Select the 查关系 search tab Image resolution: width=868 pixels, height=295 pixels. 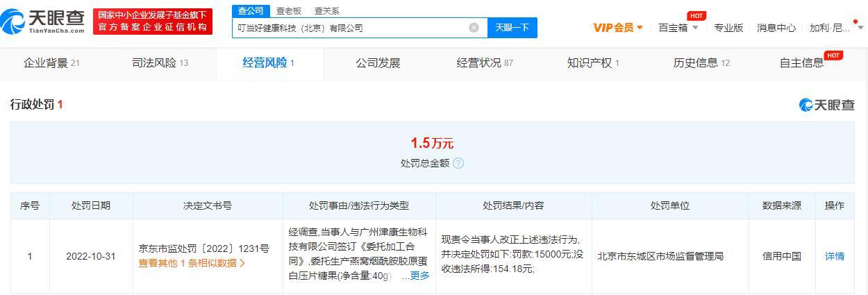(x=327, y=10)
